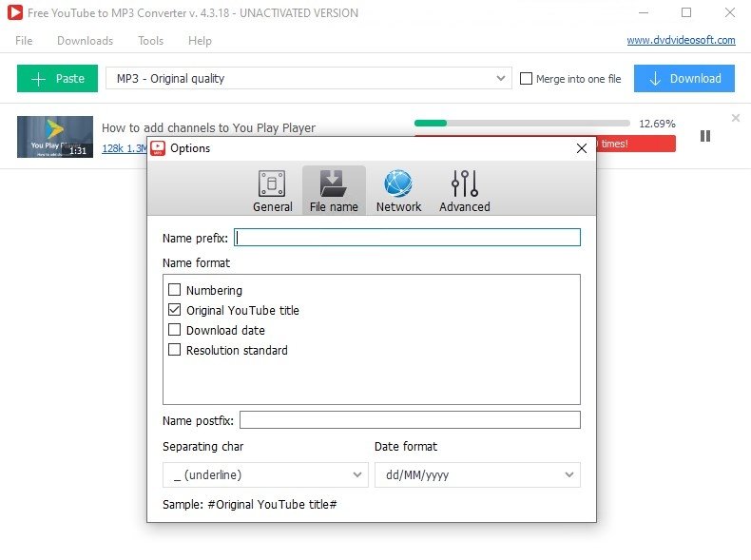Open the Downloads menu

point(85,41)
